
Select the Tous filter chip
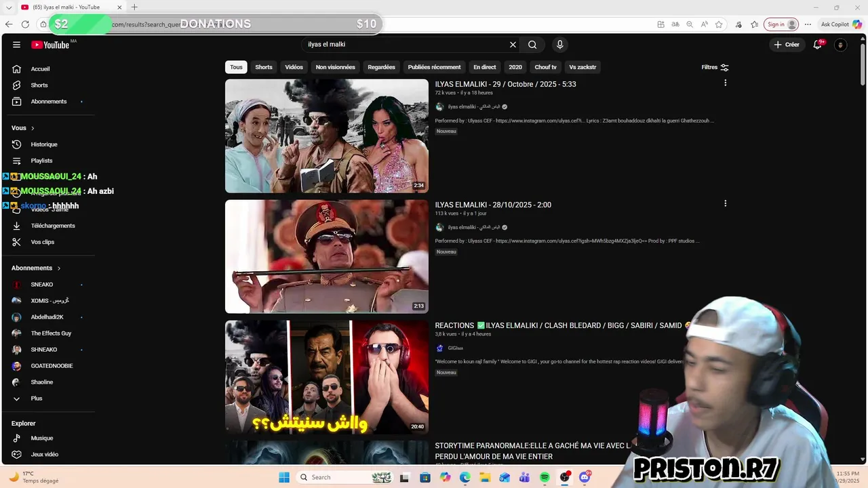[x=236, y=67]
